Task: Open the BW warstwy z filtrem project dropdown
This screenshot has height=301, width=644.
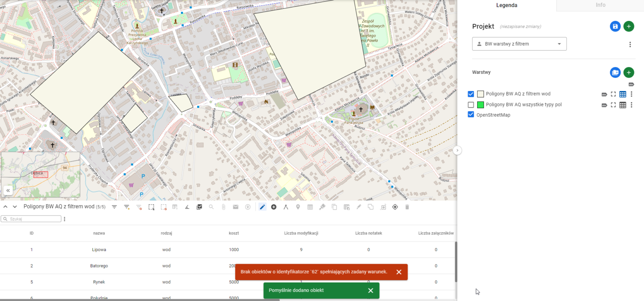Action: pos(519,44)
